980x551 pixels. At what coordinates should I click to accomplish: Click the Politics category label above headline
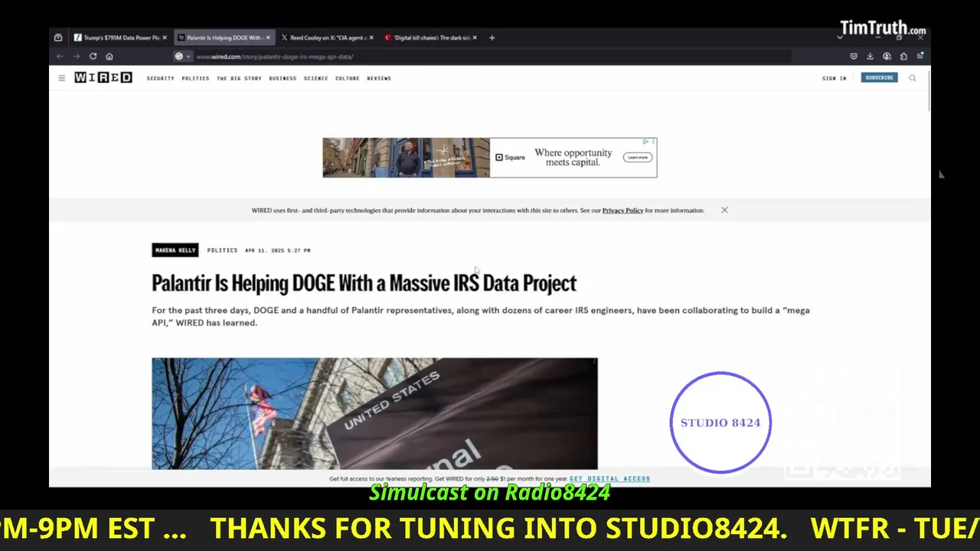(x=222, y=250)
